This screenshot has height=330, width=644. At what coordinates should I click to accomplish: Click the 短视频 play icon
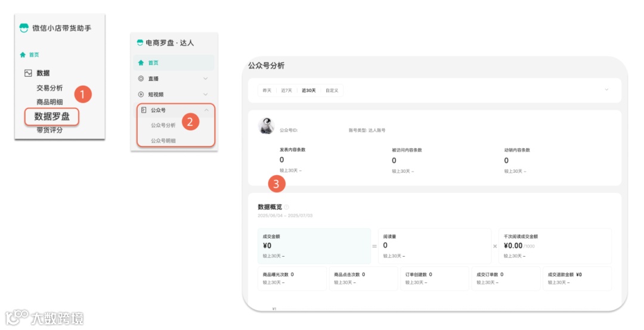141,94
